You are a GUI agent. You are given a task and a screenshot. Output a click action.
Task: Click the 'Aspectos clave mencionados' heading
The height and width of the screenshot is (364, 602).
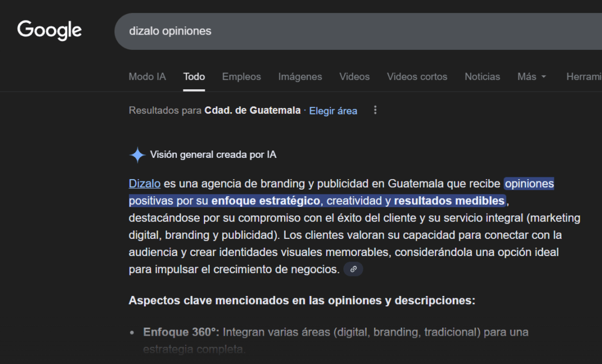pos(302,301)
